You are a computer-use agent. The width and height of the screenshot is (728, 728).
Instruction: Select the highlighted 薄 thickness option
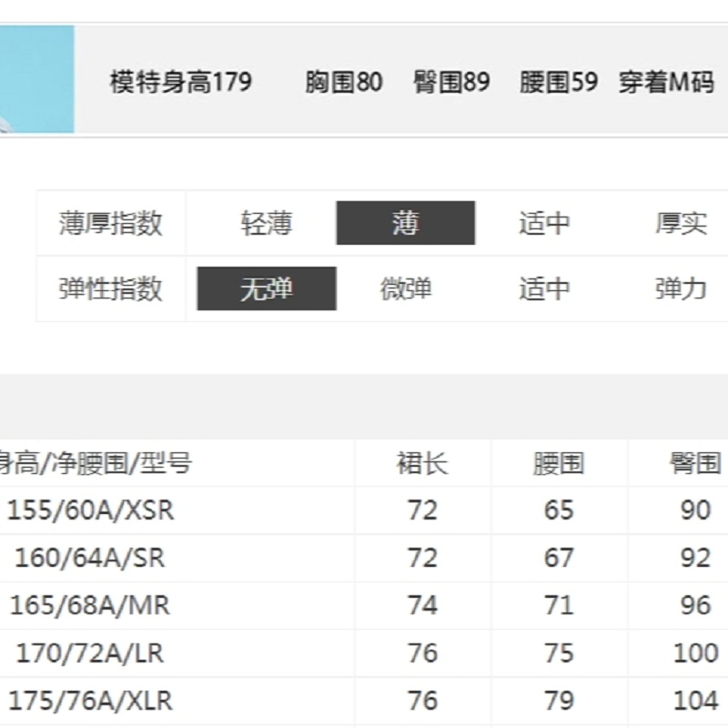pyautogui.click(x=406, y=223)
